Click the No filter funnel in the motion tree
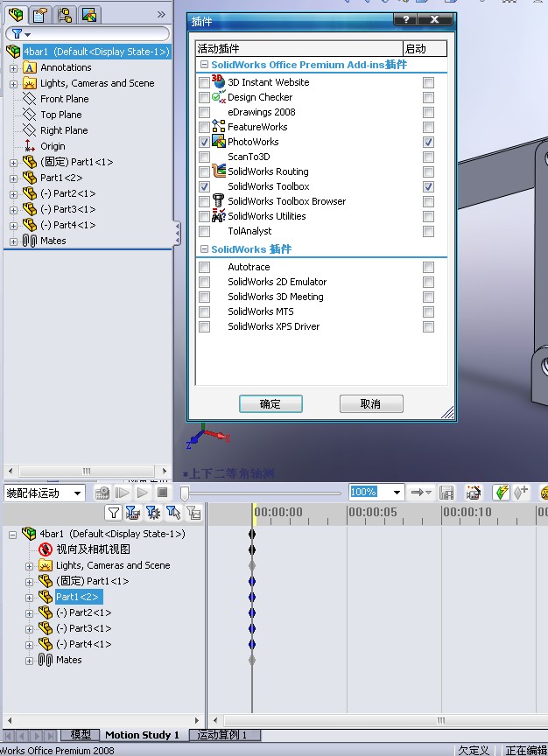The width and height of the screenshot is (548, 756). pos(113,513)
